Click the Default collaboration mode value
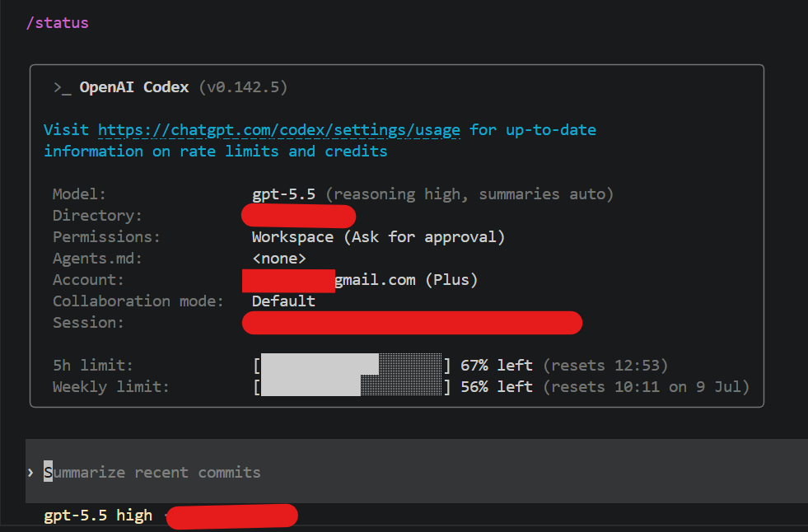This screenshot has width=808, height=532. (283, 301)
